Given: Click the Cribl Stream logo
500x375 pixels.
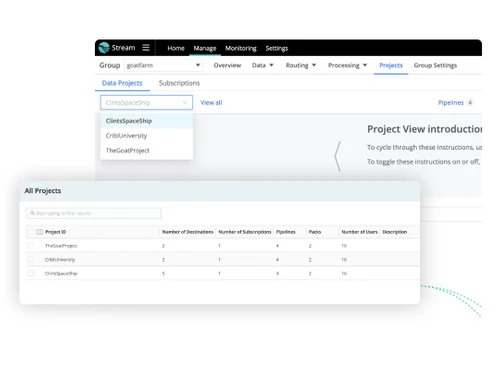Looking at the screenshot, I should tap(104, 48).
